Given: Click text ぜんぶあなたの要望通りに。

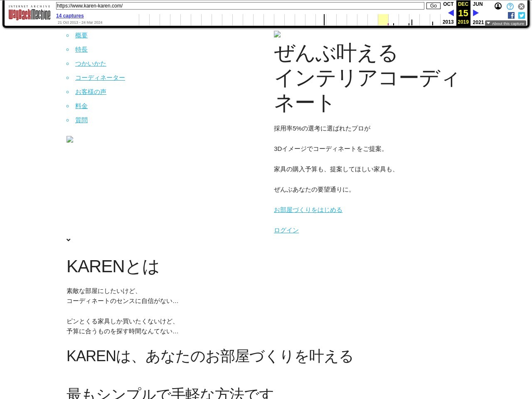Looking at the screenshot, I should (x=314, y=190).
